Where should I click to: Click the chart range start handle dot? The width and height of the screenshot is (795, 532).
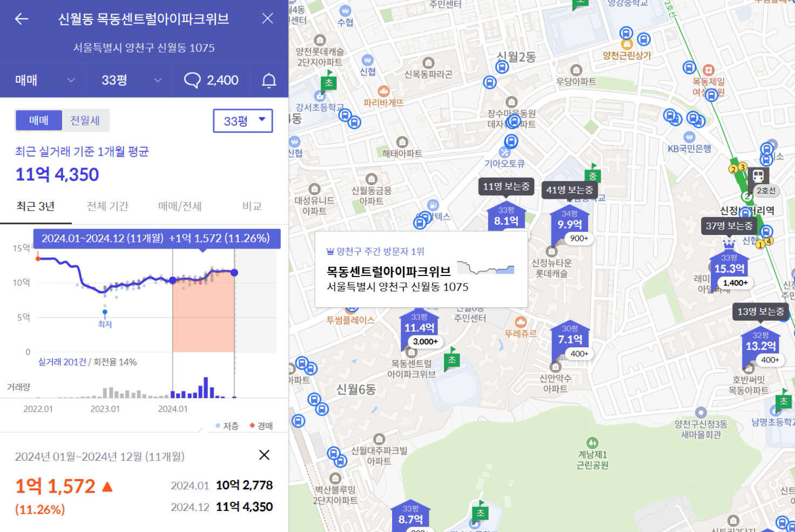click(x=173, y=280)
